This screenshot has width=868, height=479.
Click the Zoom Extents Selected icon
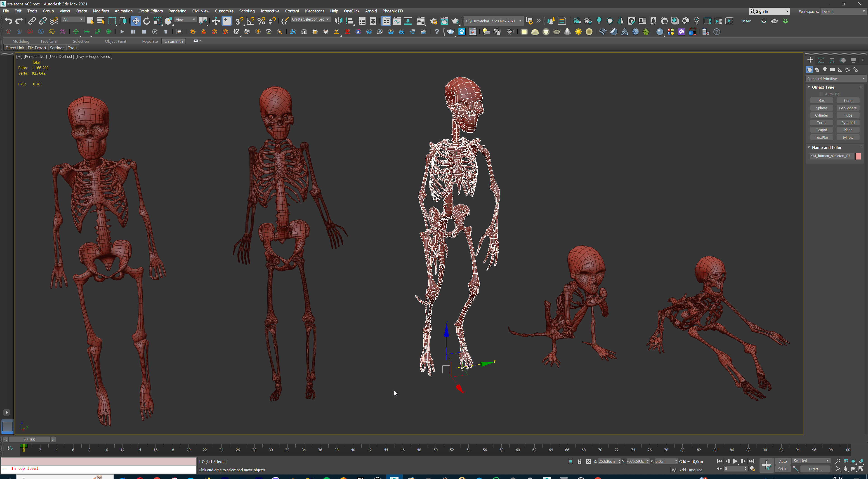[853, 461]
